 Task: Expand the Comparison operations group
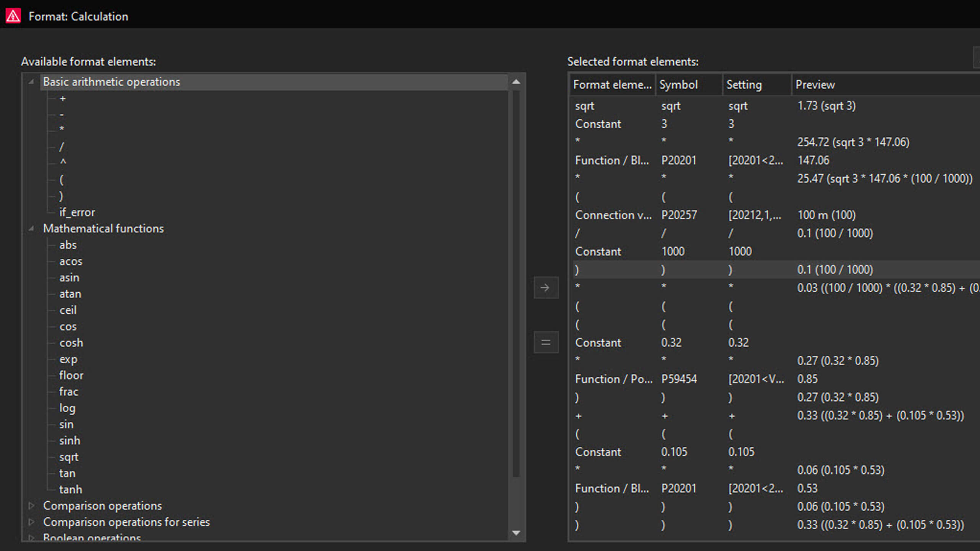point(31,506)
